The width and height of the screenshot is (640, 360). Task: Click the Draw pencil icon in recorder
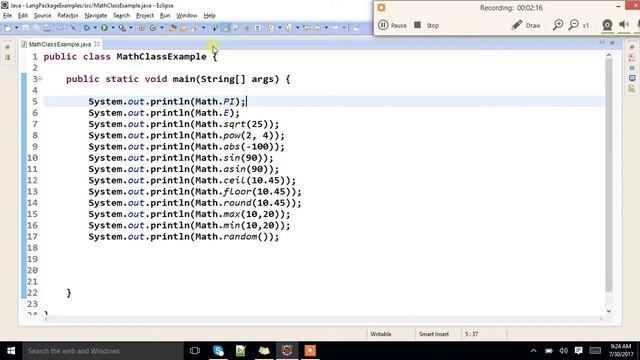517,25
